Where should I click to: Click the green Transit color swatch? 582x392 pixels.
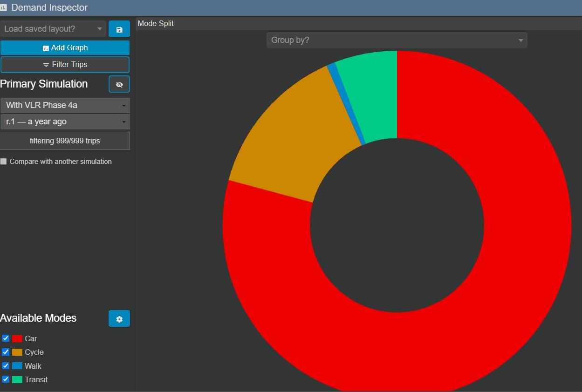tap(17, 379)
